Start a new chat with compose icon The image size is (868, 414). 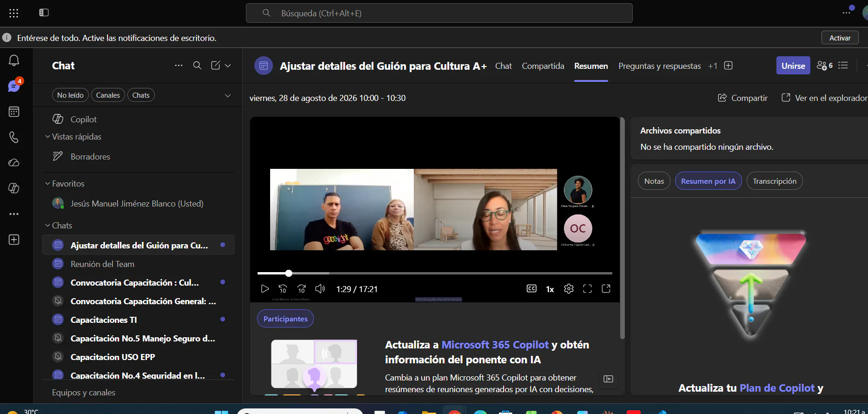pyautogui.click(x=215, y=66)
